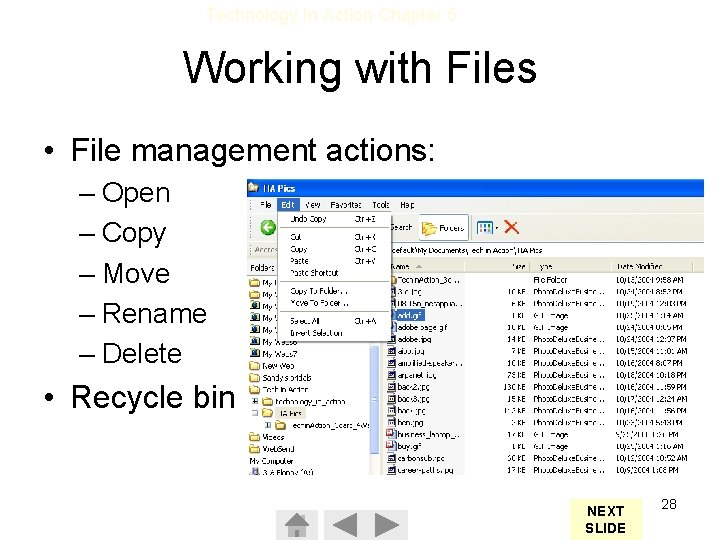Select the TIA Pics tree item
Screen dimensions: 720x540
pyautogui.click(x=290, y=413)
